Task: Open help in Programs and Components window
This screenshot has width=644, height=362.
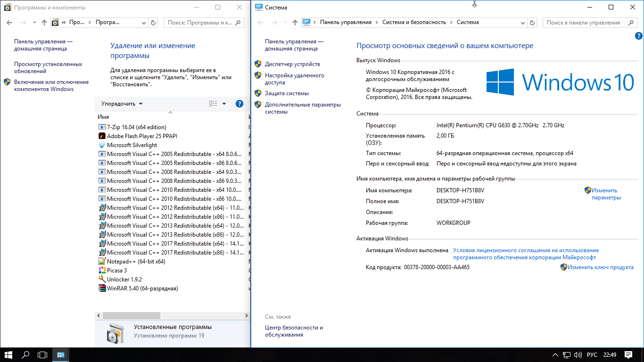Action: [x=239, y=104]
